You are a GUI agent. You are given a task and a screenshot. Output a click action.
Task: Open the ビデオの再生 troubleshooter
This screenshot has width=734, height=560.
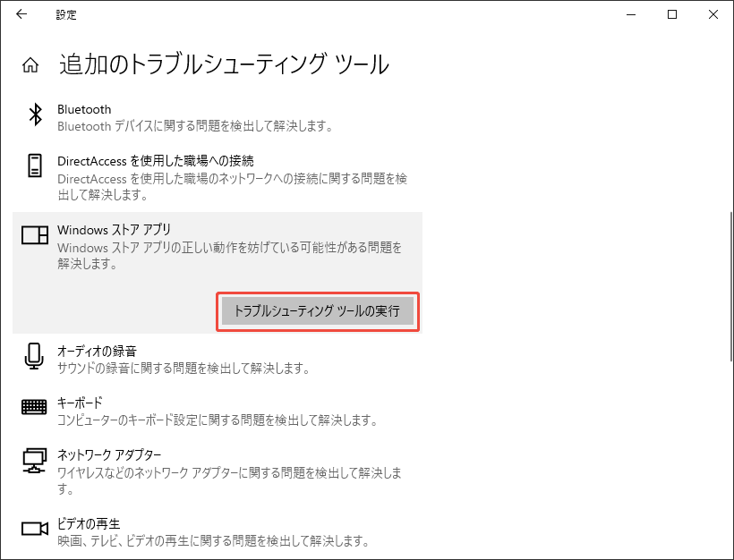[x=89, y=523]
